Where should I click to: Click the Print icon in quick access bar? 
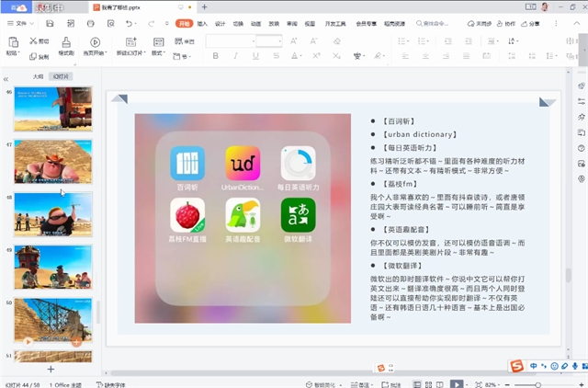pos(90,24)
